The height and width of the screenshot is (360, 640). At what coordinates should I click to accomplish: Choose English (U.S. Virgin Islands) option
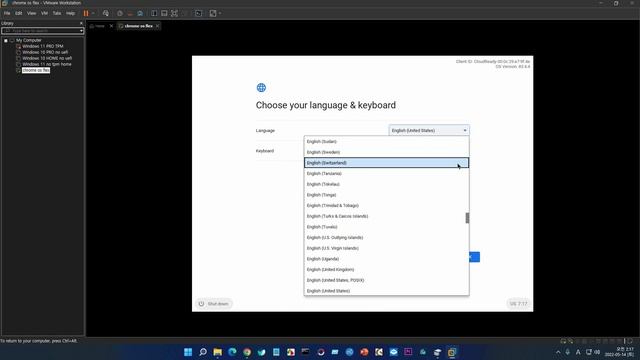pos(386,248)
